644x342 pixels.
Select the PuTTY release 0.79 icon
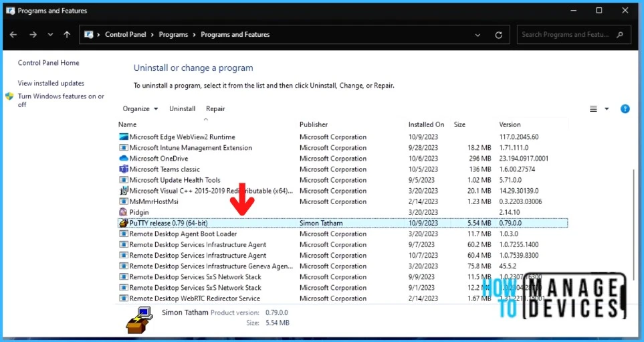pyautogui.click(x=124, y=223)
